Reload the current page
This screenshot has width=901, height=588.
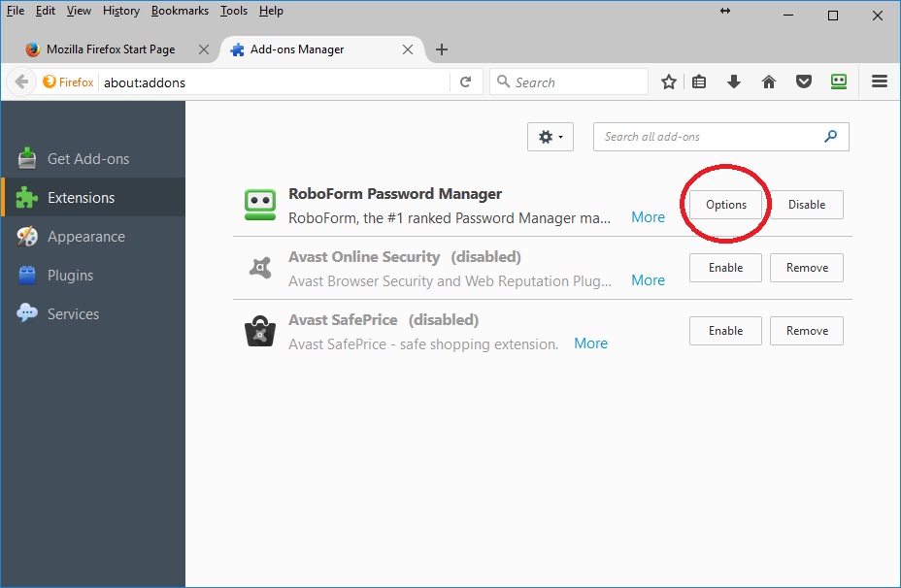click(x=466, y=82)
